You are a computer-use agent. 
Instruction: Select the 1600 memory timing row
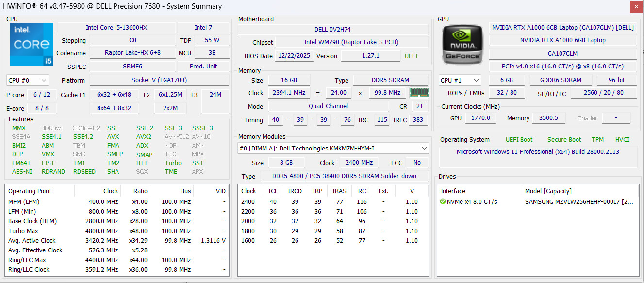pyautogui.click(x=333, y=241)
